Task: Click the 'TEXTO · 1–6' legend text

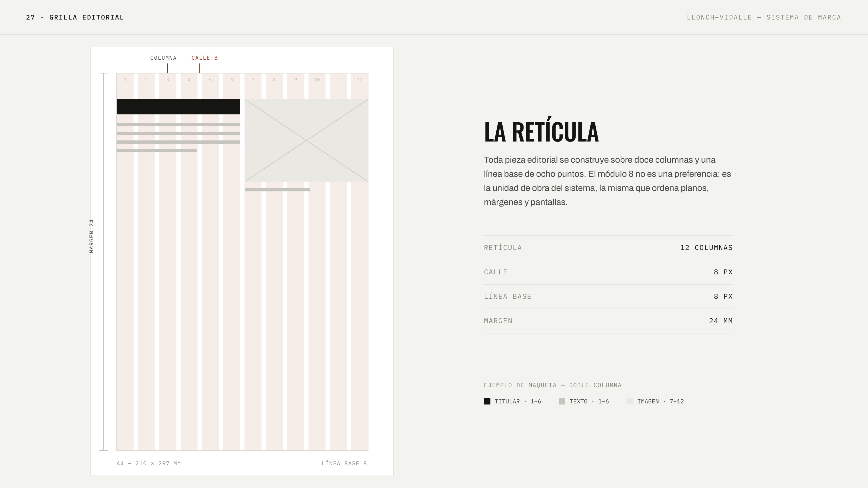Action: [x=589, y=402]
